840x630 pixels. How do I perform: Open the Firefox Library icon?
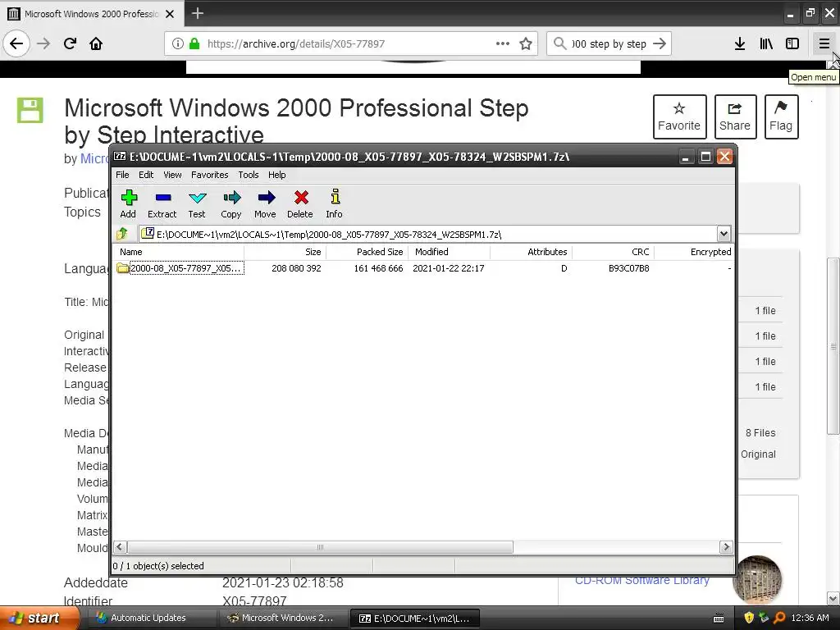pos(766,43)
